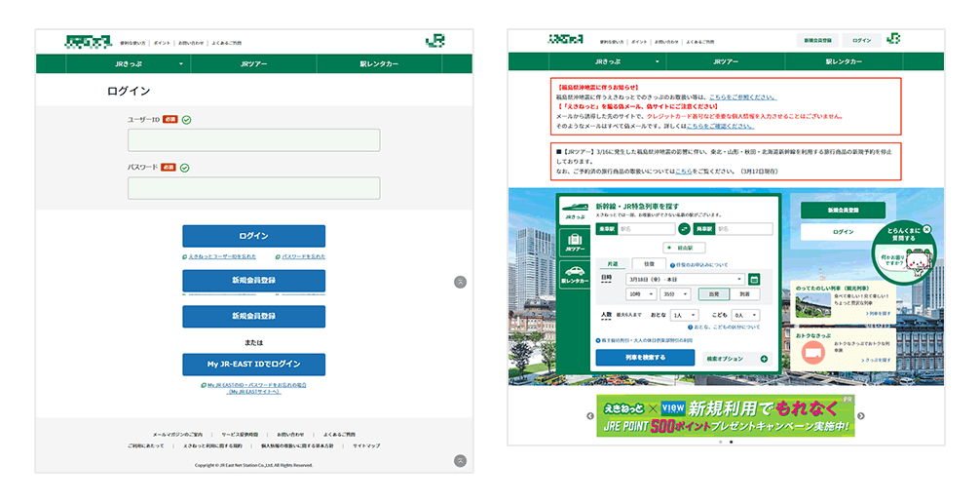Click パスワードを忘れた link
The width and height of the screenshot is (980, 502).
click(303, 256)
